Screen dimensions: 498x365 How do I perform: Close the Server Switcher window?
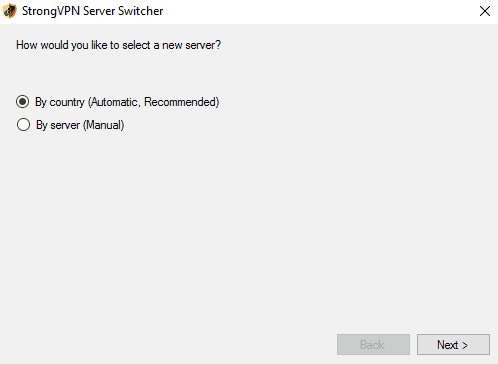(x=485, y=11)
